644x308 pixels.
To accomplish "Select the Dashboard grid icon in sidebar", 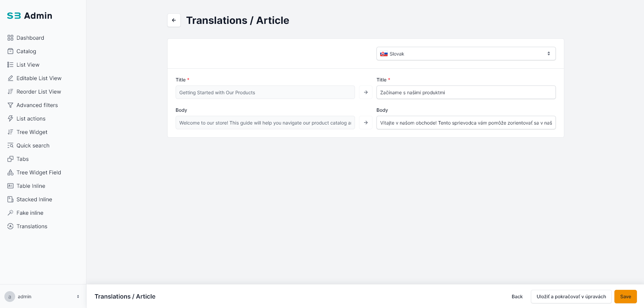I will coord(10,38).
